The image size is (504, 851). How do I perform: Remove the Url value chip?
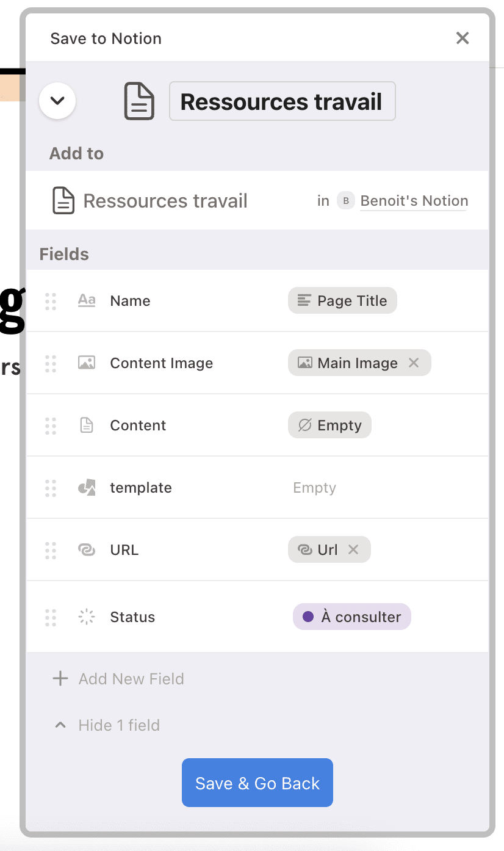353,549
